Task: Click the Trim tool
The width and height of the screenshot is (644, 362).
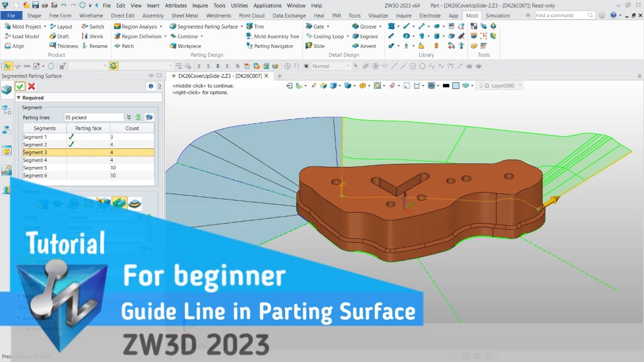Action: coord(255,27)
